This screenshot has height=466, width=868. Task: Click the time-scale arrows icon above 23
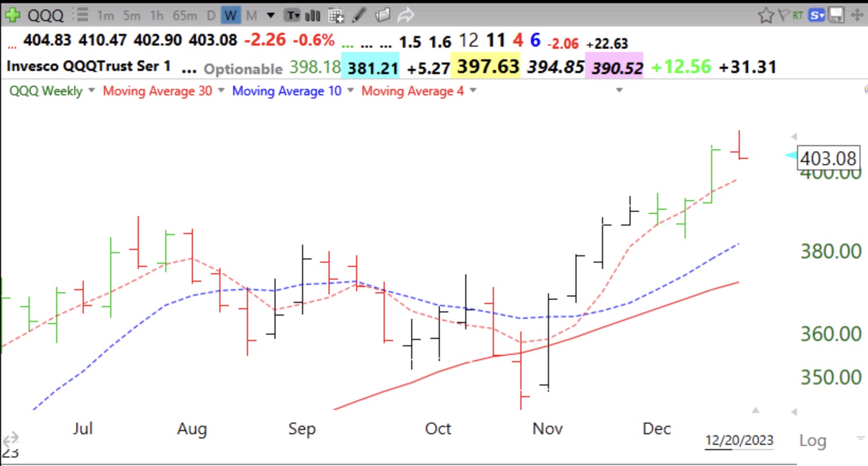coord(11,438)
